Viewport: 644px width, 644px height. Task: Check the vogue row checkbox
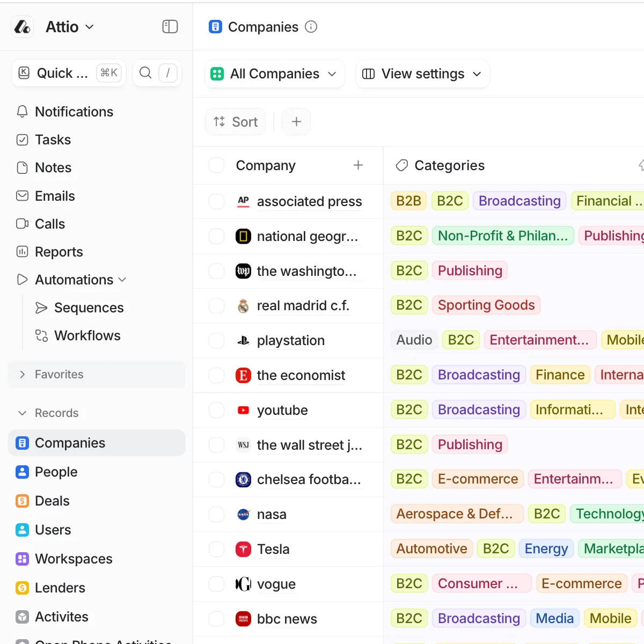[x=216, y=584]
